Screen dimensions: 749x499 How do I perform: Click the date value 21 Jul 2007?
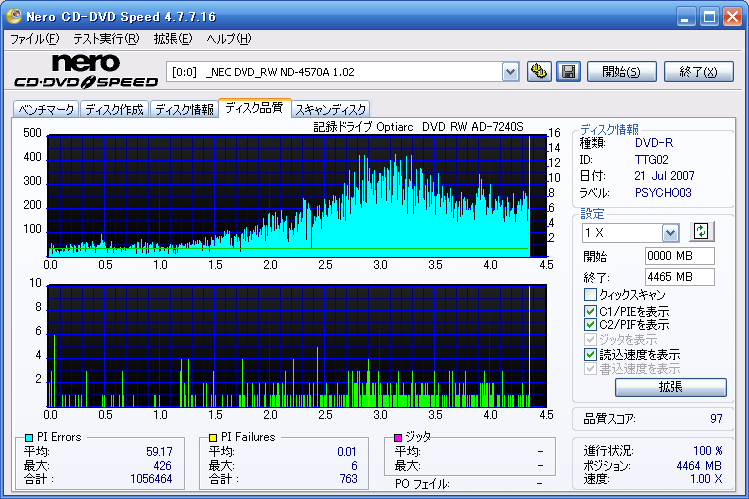coord(664,176)
